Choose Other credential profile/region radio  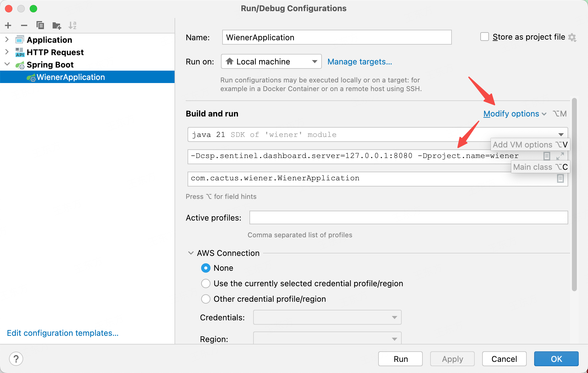coord(206,299)
